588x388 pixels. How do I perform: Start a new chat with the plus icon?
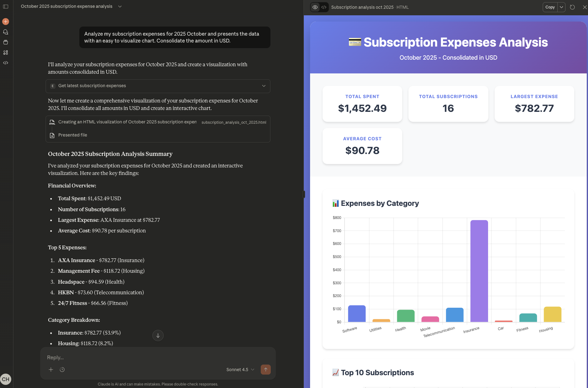pos(6,22)
